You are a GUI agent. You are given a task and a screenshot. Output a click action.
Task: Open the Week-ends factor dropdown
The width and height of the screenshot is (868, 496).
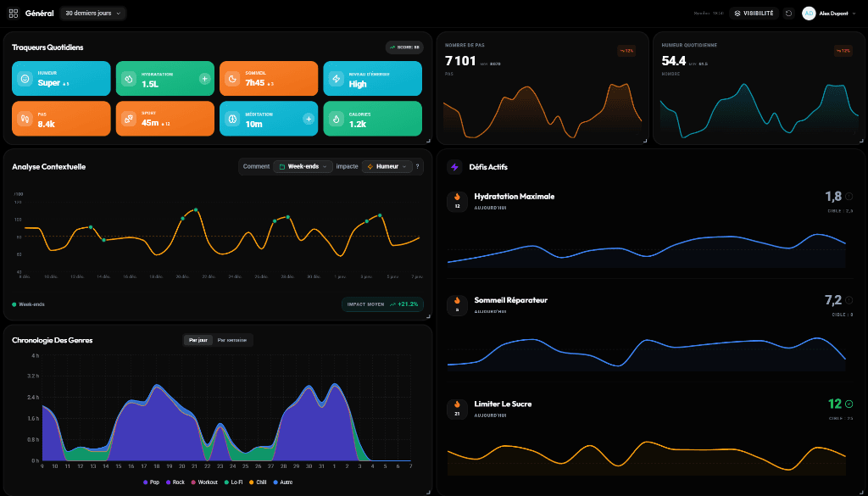tap(303, 166)
